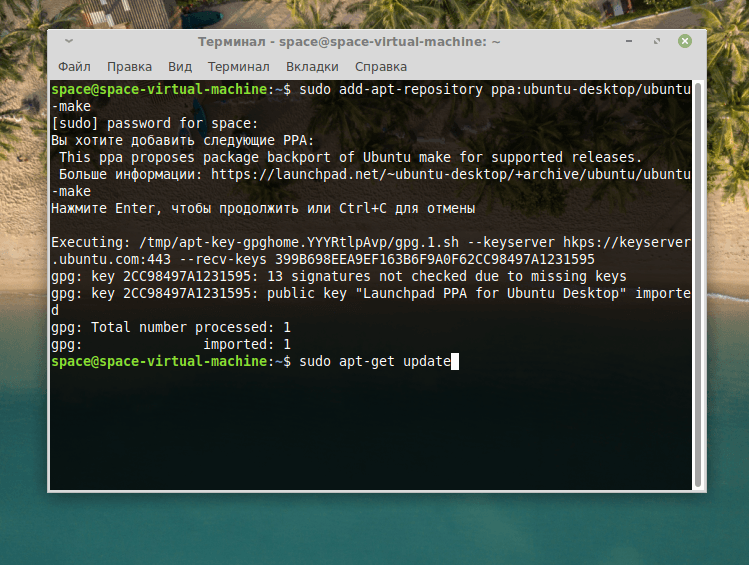Open the Файл menu
Screen dimensions: 749x565
(x=74, y=67)
